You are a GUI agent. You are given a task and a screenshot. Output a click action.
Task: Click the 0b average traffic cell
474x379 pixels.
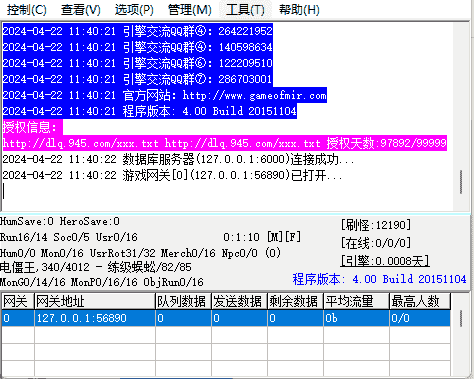[x=356, y=318]
